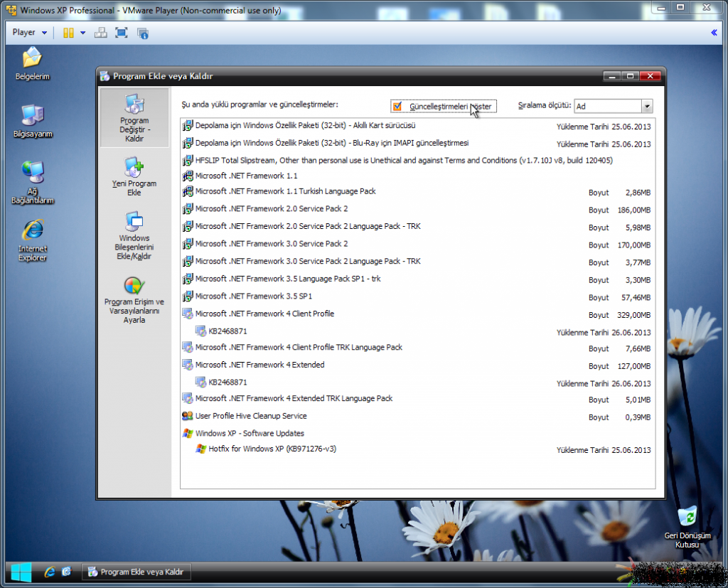The height and width of the screenshot is (588, 728).
Task: Select Hotfix for Windows XP (KB971276-v3) text
Action: pyautogui.click(x=272, y=449)
